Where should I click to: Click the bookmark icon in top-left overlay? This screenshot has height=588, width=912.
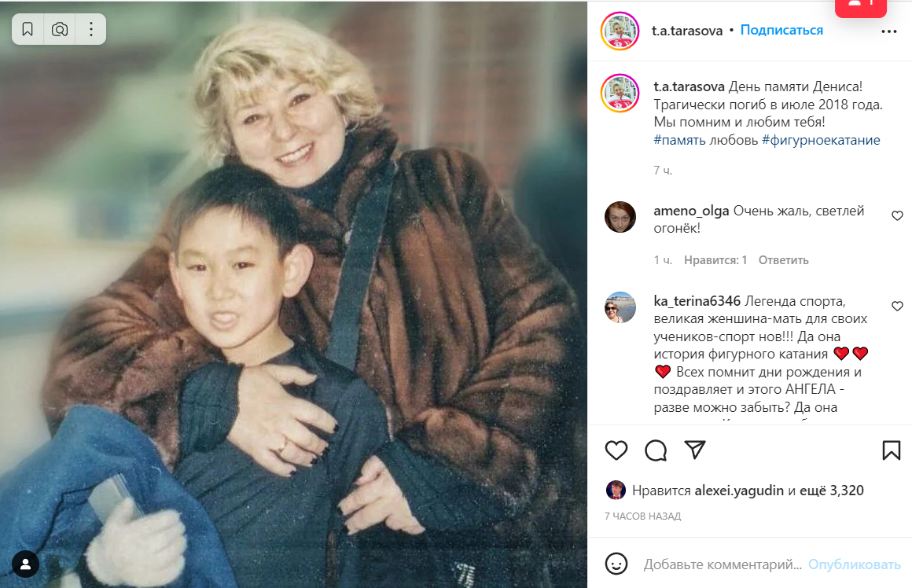click(x=28, y=29)
